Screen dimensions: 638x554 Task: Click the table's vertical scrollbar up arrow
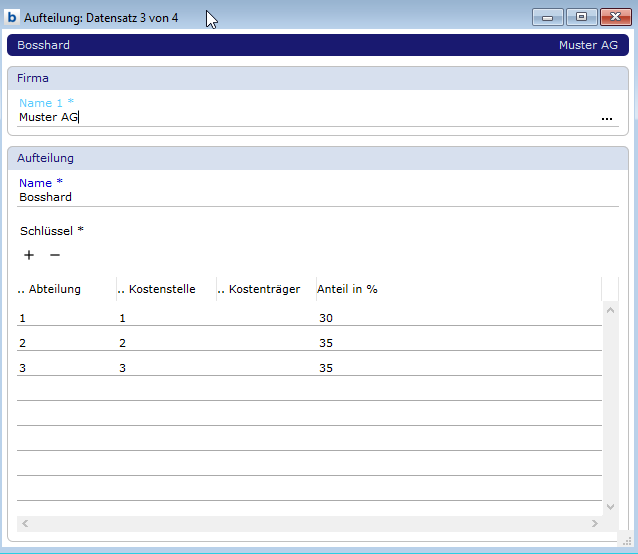(611, 308)
